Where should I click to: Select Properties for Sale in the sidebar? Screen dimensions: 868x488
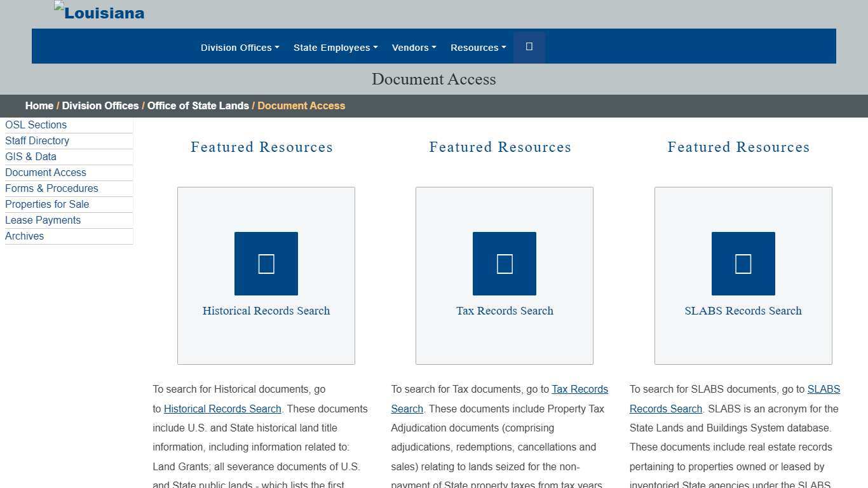coord(47,204)
